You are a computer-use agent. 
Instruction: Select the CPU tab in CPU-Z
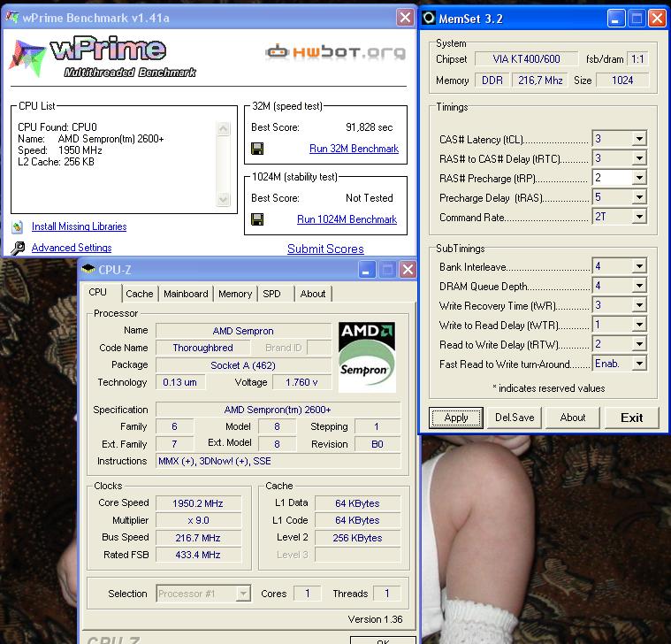(x=102, y=293)
